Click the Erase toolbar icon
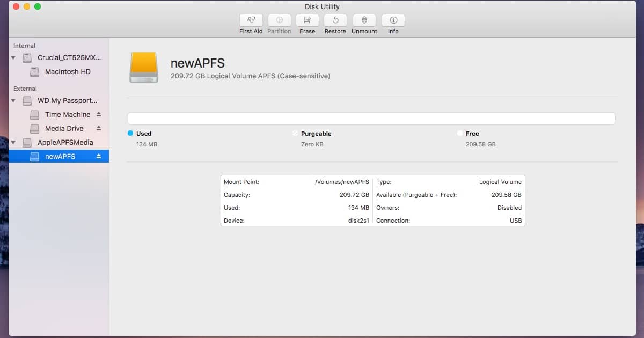 point(307,20)
